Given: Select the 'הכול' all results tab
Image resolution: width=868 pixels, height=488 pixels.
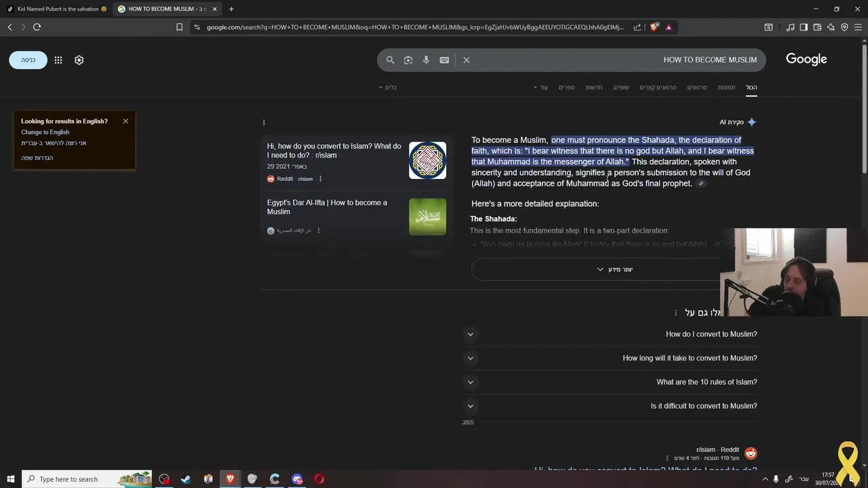Looking at the screenshot, I should pyautogui.click(x=751, y=87).
